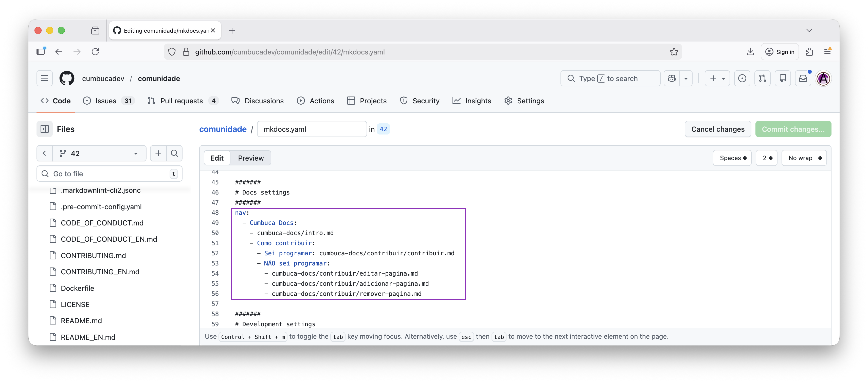Image resolution: width=868 pixels, height=383 pixels.
Task: Open the Discussions tab
Action: [x=258, y=101]
